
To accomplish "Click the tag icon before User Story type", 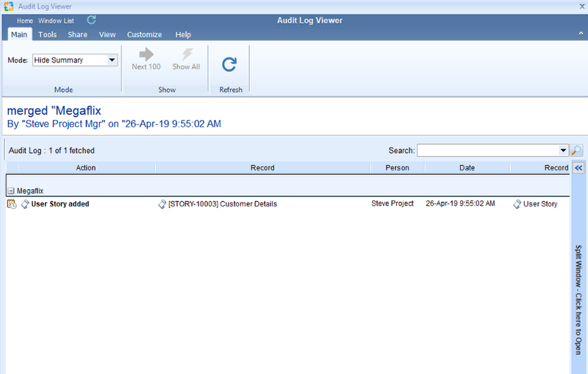I will coord(517,204).
